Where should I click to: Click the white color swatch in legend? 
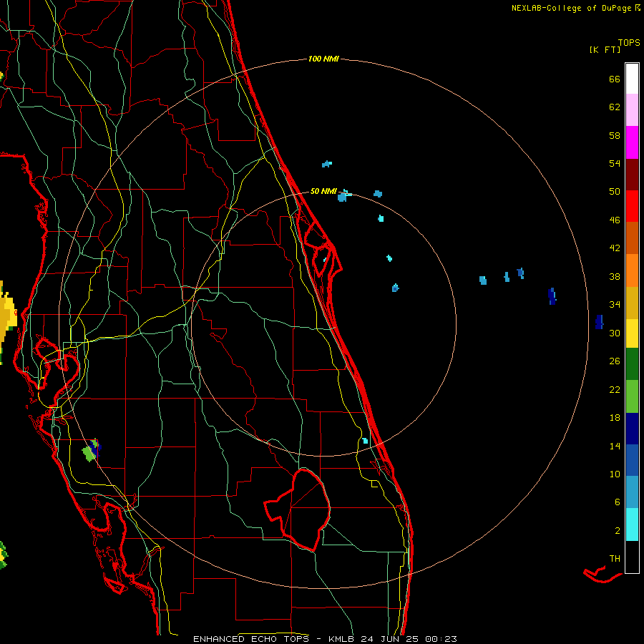coord(632,79)
